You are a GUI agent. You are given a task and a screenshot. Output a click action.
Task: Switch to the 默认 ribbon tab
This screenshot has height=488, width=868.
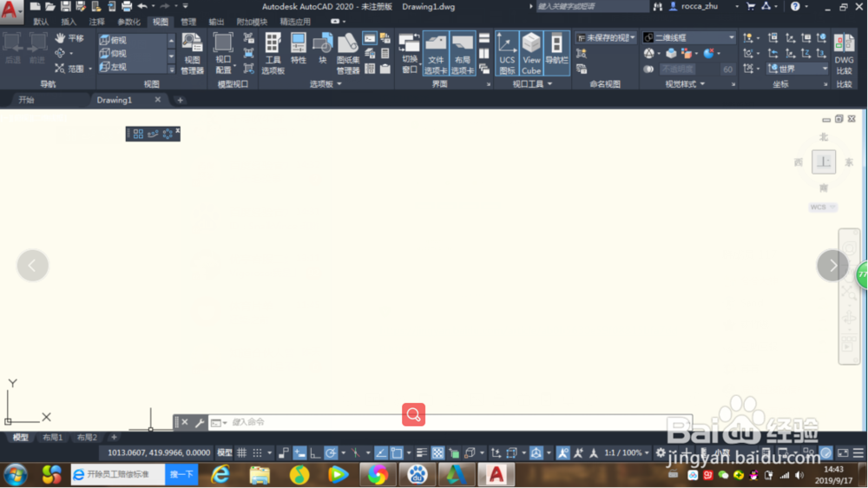[x=41, y=22]
